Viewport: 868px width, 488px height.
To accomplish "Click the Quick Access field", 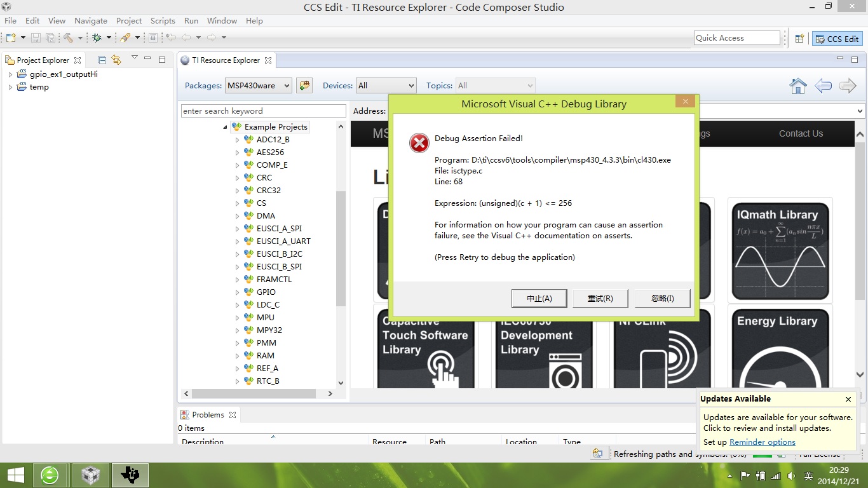I will 737,38.
